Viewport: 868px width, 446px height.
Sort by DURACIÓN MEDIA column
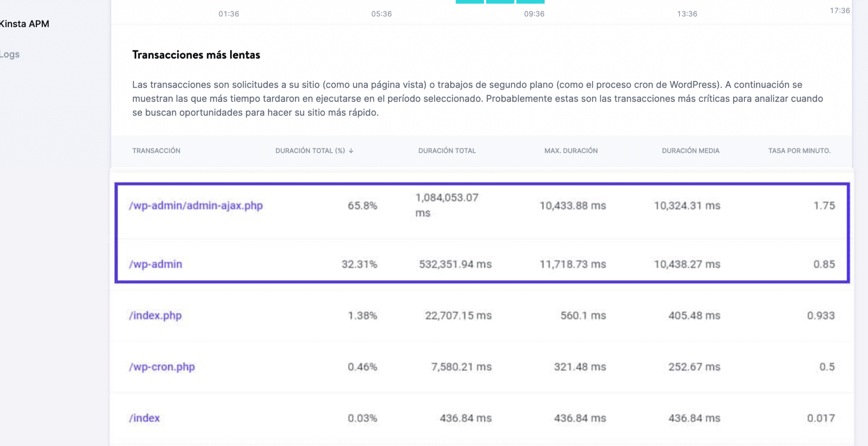(691, 151)
